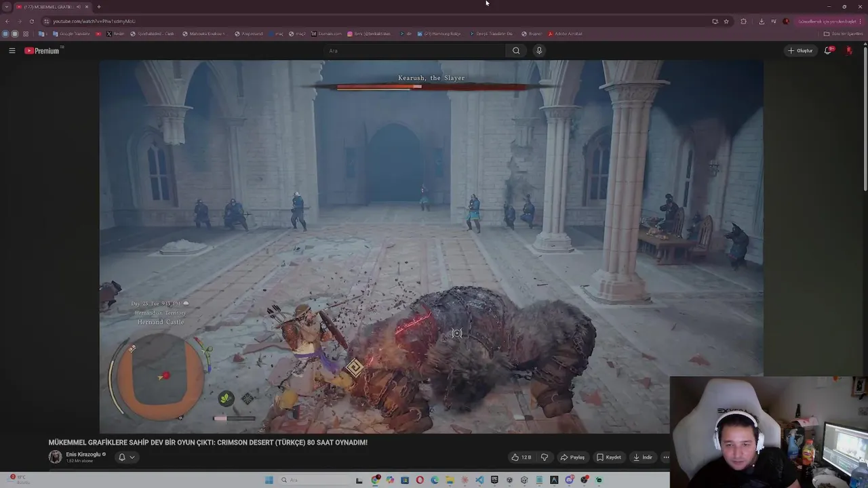Open the Aksjonsand bookmark
The height and width of the screenshot is (488, 868).
(x=248, y=34)
